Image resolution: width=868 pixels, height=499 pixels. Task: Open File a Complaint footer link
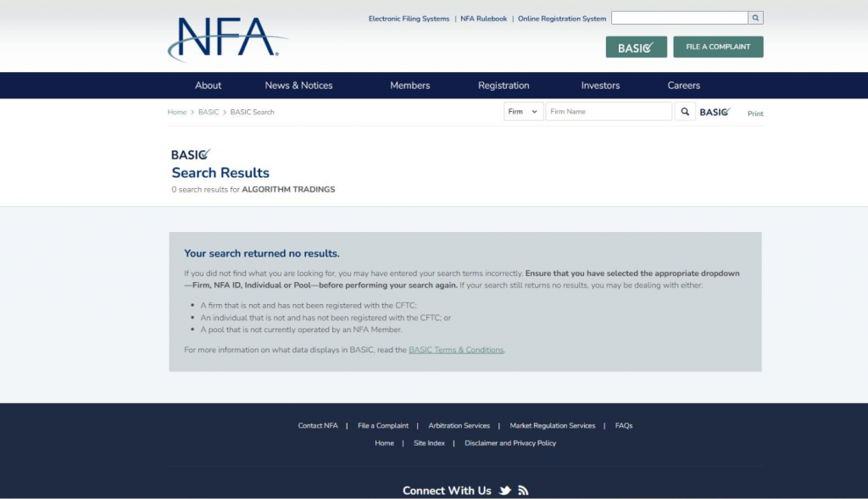(x=382, y=425)
